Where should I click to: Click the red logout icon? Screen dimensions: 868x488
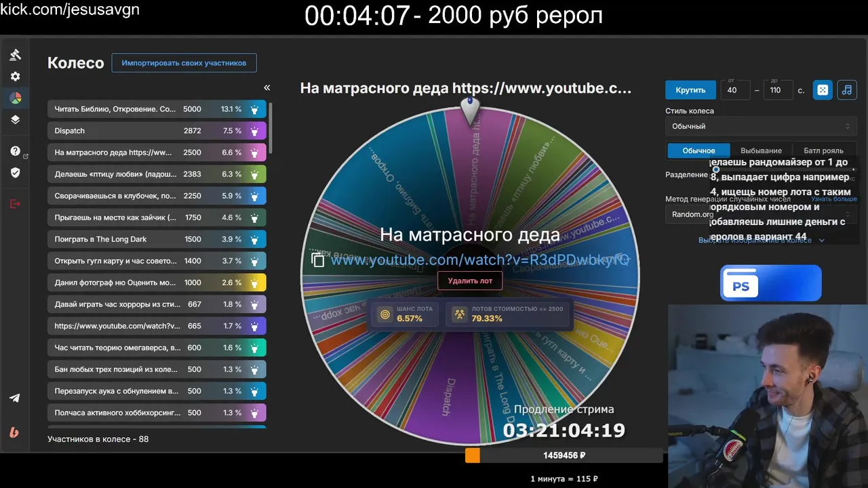pyautogui.click(x=15, y=204)
